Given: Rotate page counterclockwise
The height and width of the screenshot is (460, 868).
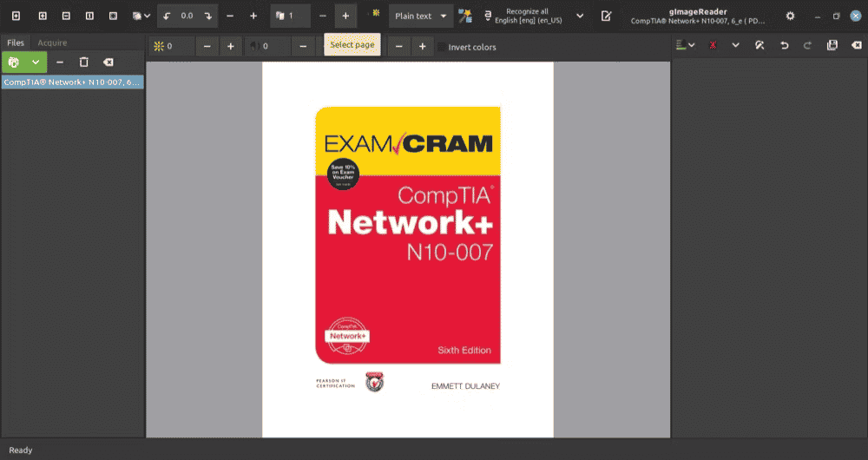Looking at the screenshot, I should click(167, 16).
